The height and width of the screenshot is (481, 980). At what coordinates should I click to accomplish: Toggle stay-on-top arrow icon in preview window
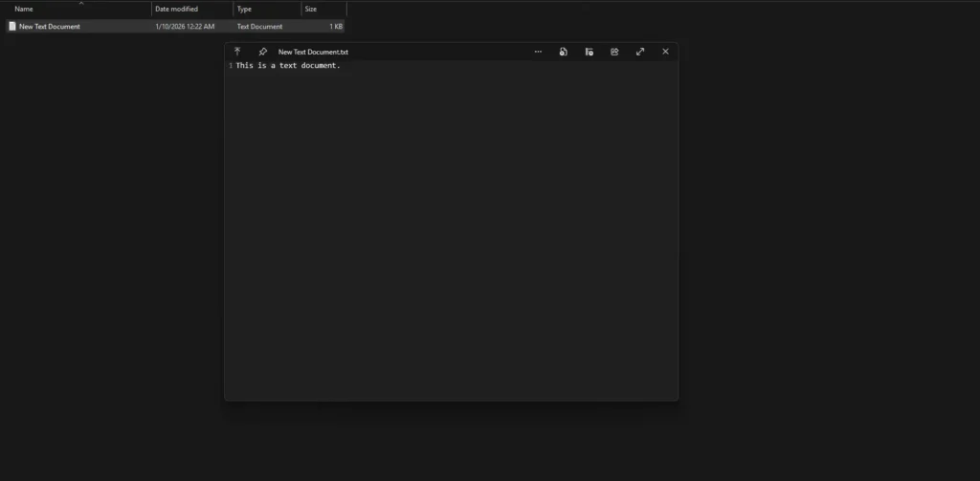(237, 52)
